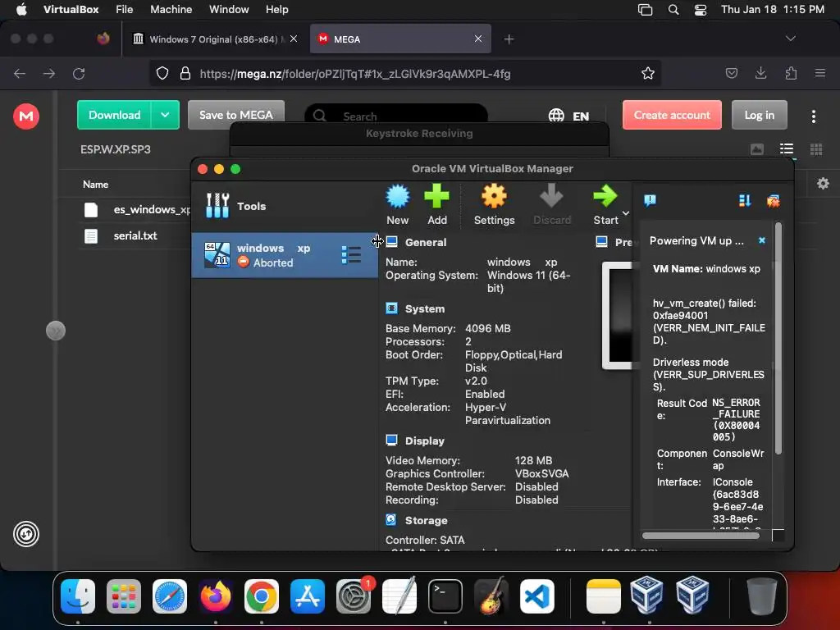The height and width of the screenshot is (630, 840).
Task: Expand the Download options dropdown arrow
Action: click(x=165, y=115)
